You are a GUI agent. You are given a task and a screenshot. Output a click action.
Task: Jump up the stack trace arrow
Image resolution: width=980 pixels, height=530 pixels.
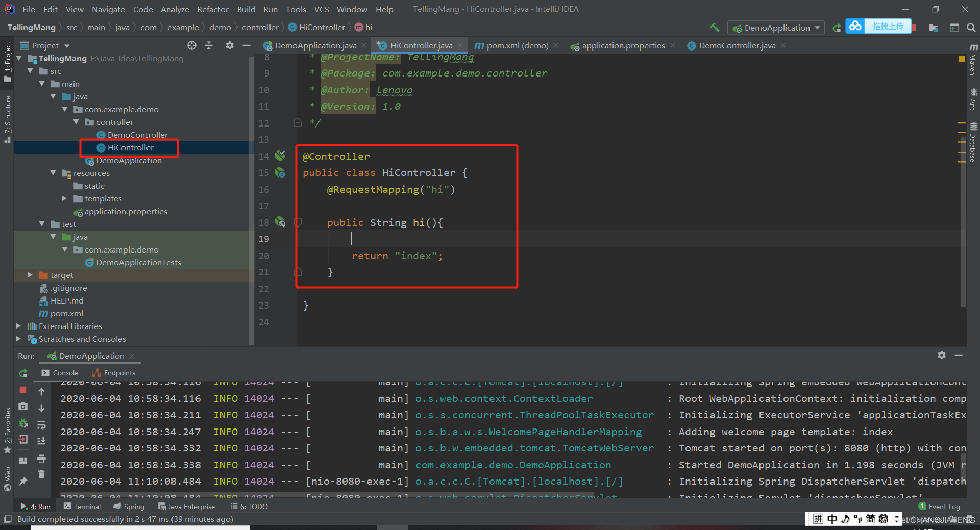point(41,392)
